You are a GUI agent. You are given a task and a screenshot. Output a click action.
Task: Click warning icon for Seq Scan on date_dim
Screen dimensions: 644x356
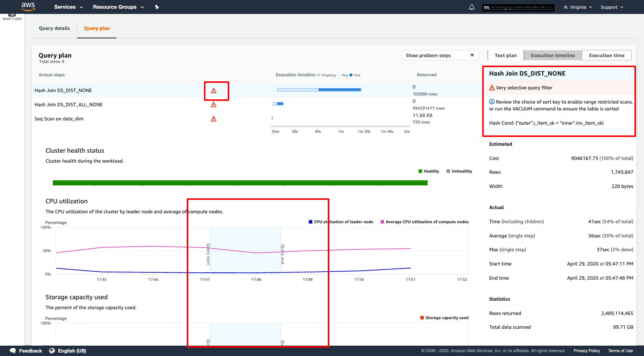coord(214,119)
